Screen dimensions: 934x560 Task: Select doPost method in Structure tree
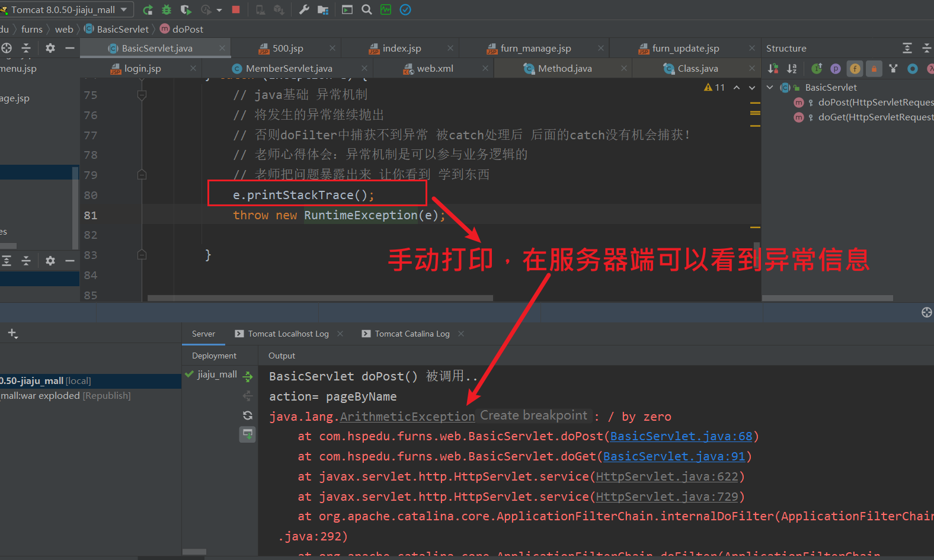pyautogui.click(x=863, y=102)
